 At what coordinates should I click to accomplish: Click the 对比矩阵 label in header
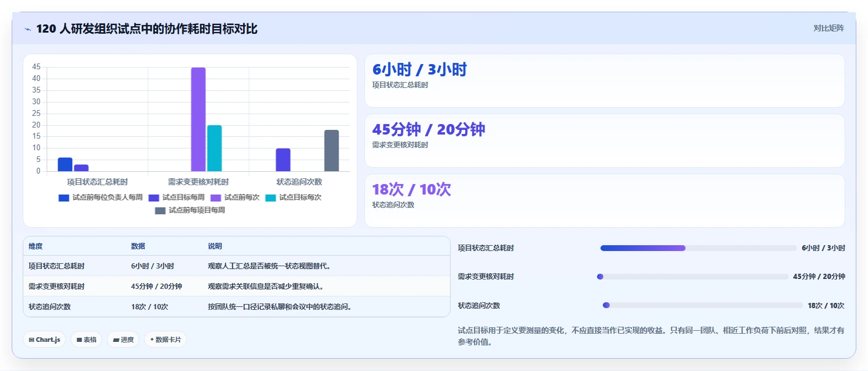[x=828, y=28]
